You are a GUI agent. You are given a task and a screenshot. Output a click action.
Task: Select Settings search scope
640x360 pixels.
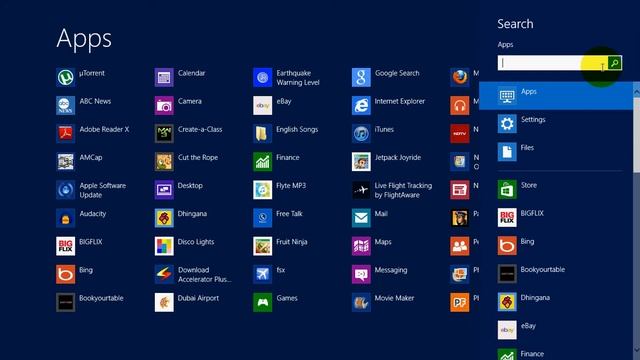click(556, 124)
